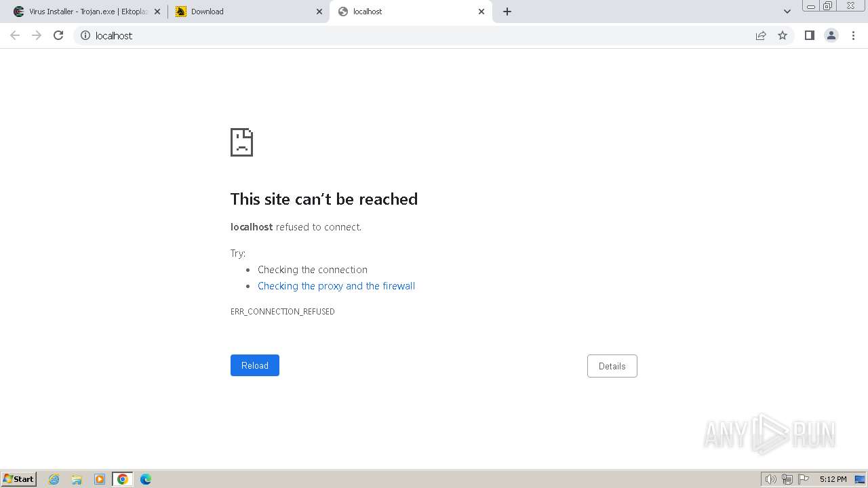Select the localhost tab
Viewport: 868px width, 488px height.
(x=411, y=12)
